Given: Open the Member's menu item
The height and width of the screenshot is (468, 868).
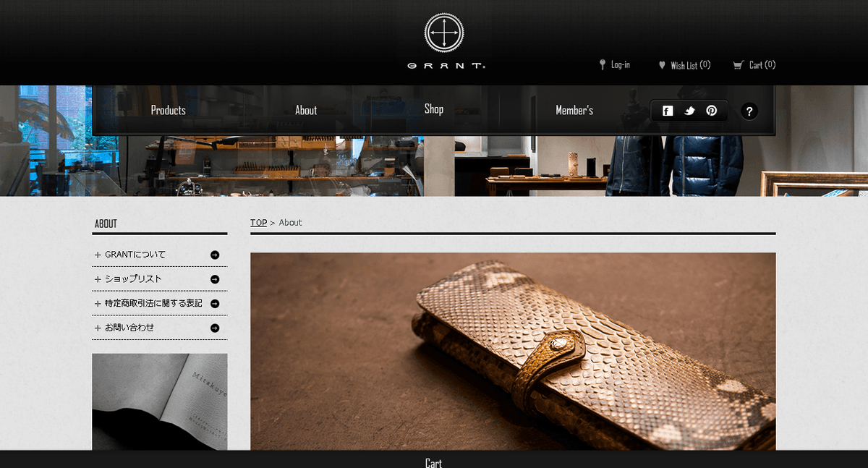Looking at the screenshot, I should (x=574, y=110).
